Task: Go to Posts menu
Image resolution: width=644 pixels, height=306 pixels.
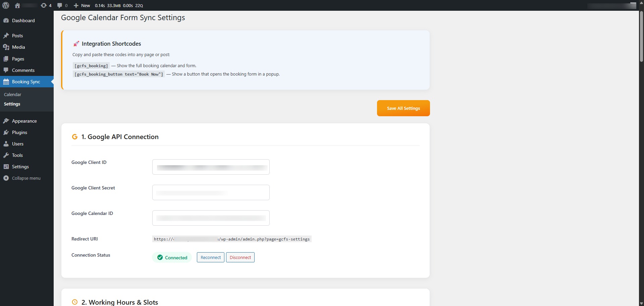Action: pos(27,36)
